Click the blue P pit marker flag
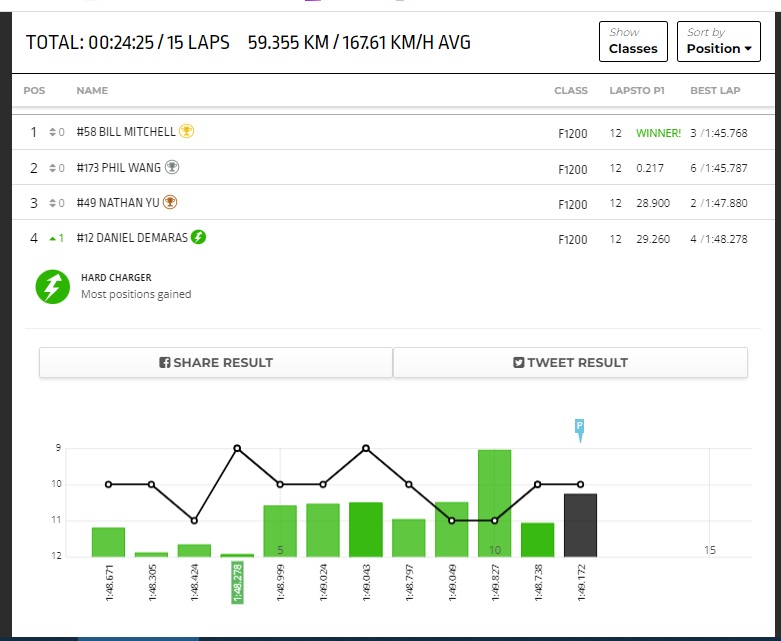Screen dimensions: 781x641 pyautogui.click(x=580, y=430)
